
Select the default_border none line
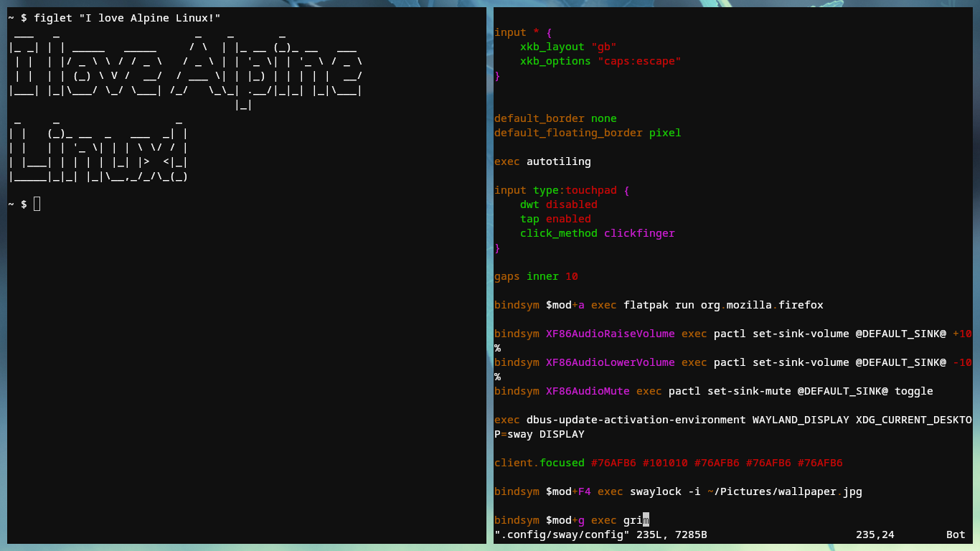coord(555,118)
